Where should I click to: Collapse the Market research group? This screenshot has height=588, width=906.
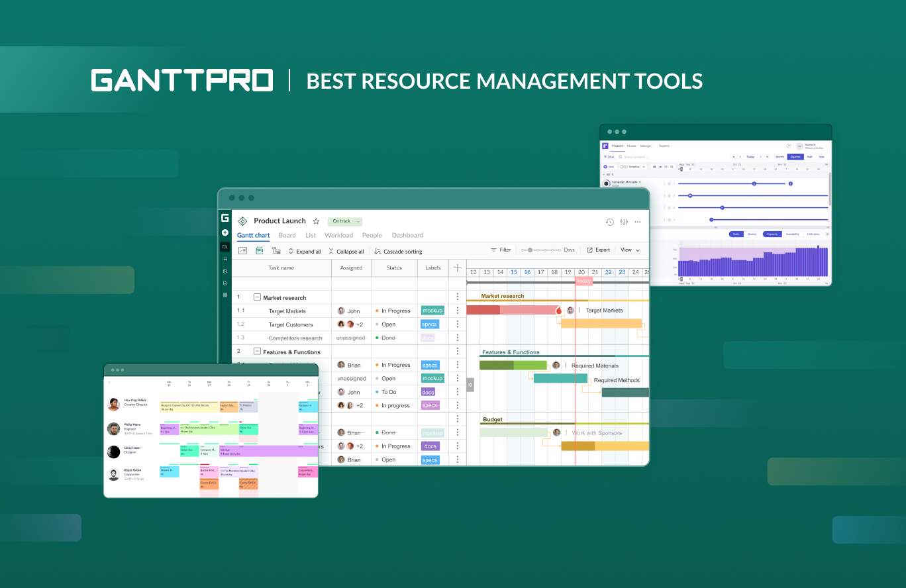(257, 298)
